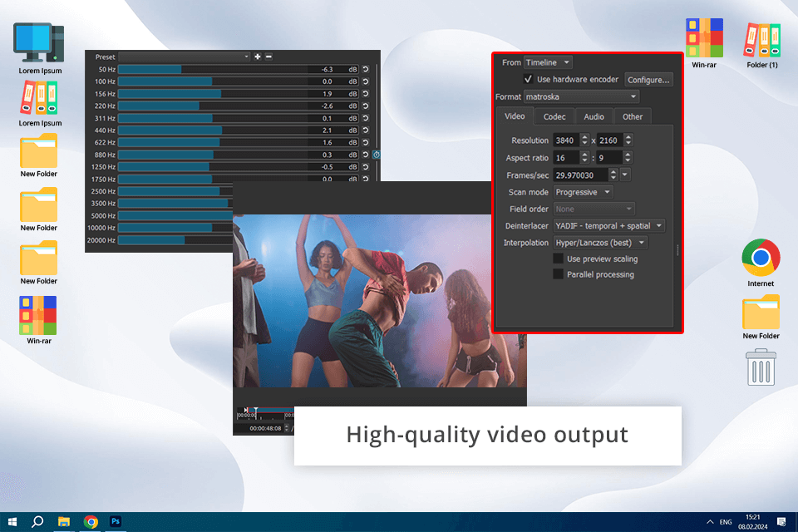798x532 pixels.
Task: Click the Configure... button
Action: click(x=648, y=80)
